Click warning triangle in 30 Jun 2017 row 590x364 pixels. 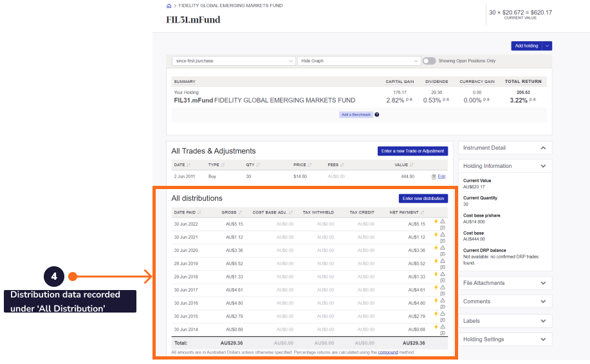pyautogui.click(x=443, y=287)
